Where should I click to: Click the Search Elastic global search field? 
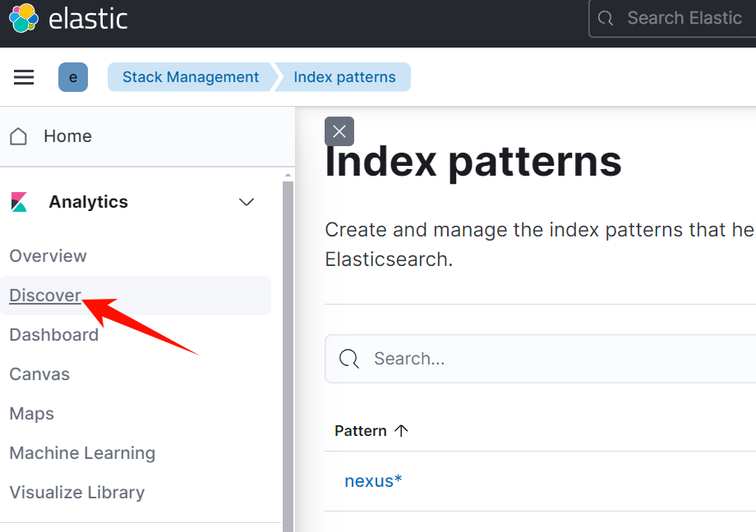(672, 19)
